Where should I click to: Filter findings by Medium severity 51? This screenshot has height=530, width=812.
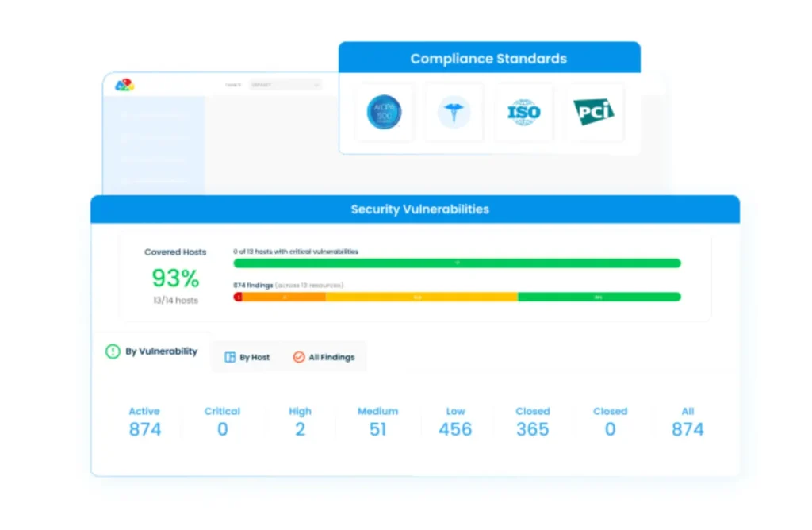[377, 429]
